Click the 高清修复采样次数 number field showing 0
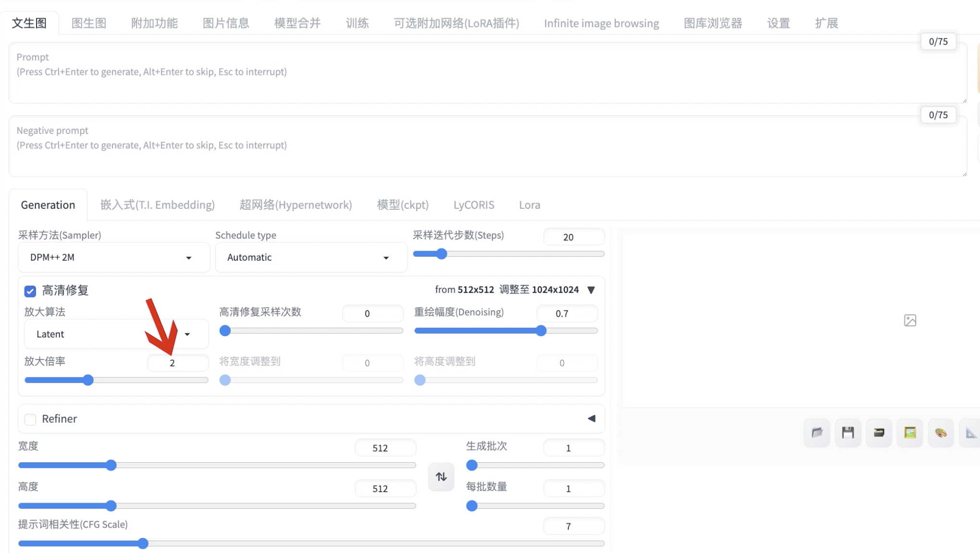The height and width of the screenshot is (553, 980). pyautogui.click(x=373, y=313)
